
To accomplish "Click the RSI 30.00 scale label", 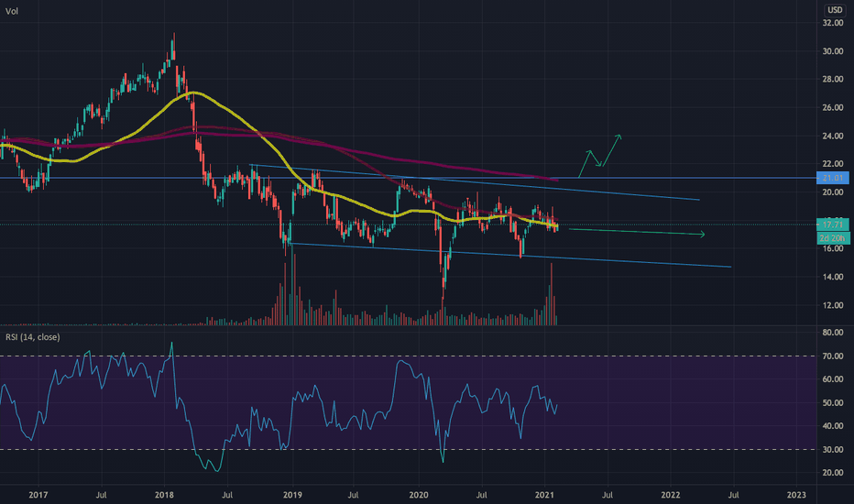I will tap(833, 450).
